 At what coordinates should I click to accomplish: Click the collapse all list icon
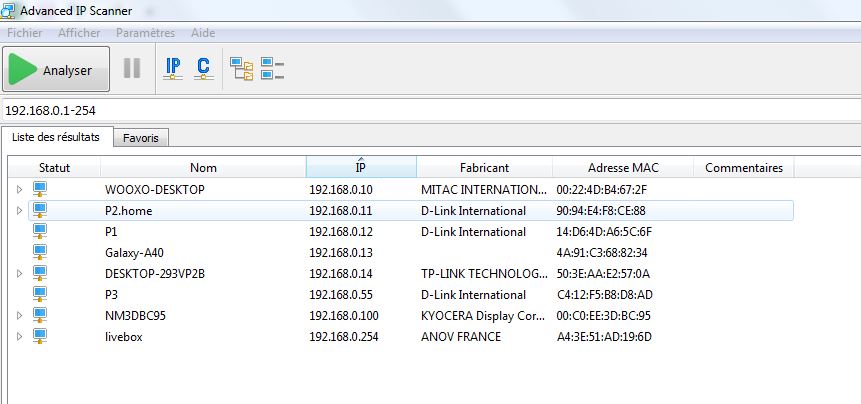tap(272, 69)
